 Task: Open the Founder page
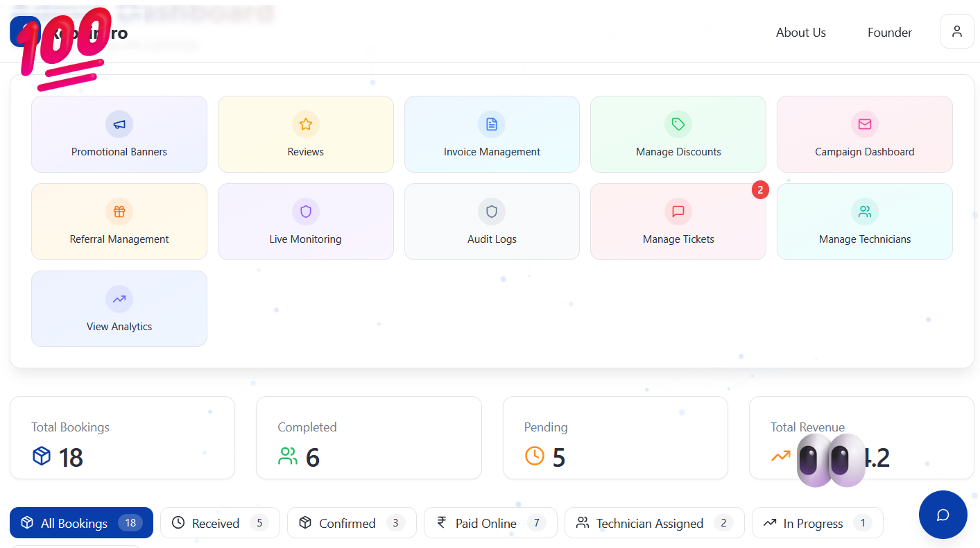pos(889,32)
